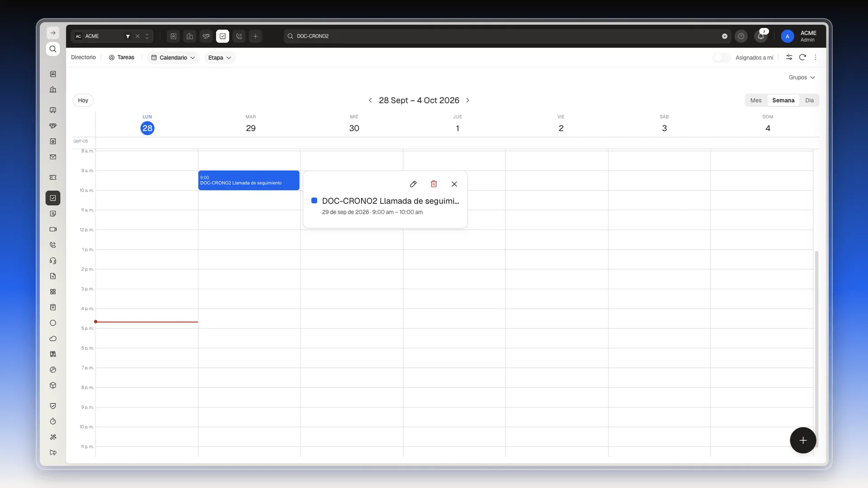Expand the Calendario dropdown

point(173,57)
